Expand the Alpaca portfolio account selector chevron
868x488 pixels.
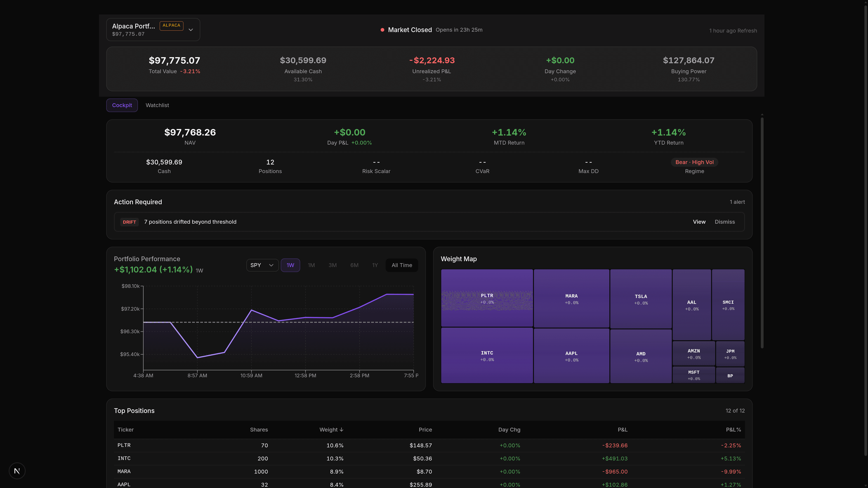coord(191,30)
